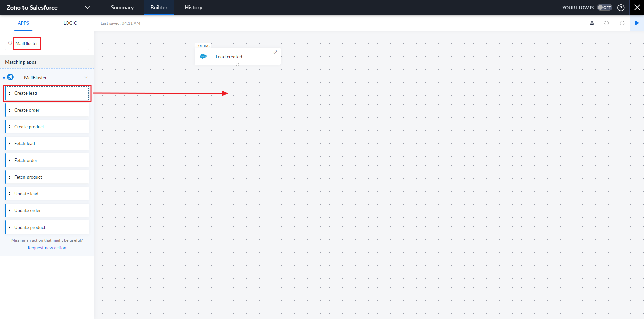Select the Fetch order action
The height and width of the screenshot is (319, 644).
(47, 160)
